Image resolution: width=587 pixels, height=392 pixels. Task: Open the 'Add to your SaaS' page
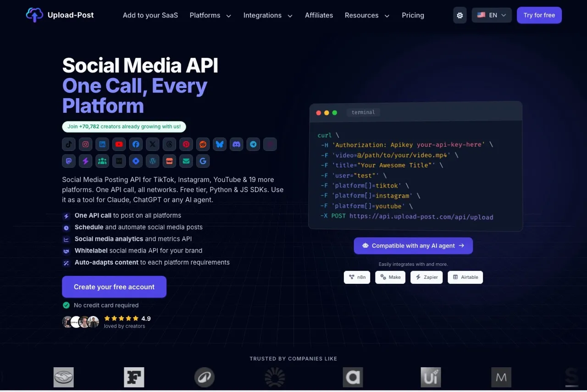[x=150, y=15]
